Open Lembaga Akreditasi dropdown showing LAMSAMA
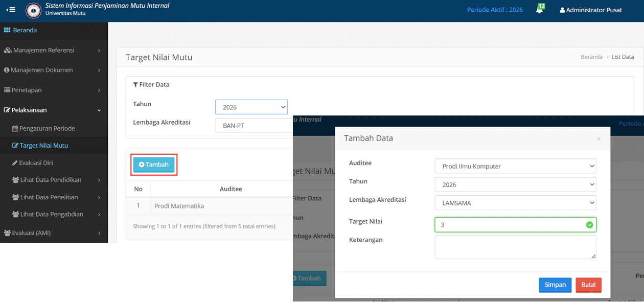The height and width of the screenshot is (302, 644). [x=515, y=203]
